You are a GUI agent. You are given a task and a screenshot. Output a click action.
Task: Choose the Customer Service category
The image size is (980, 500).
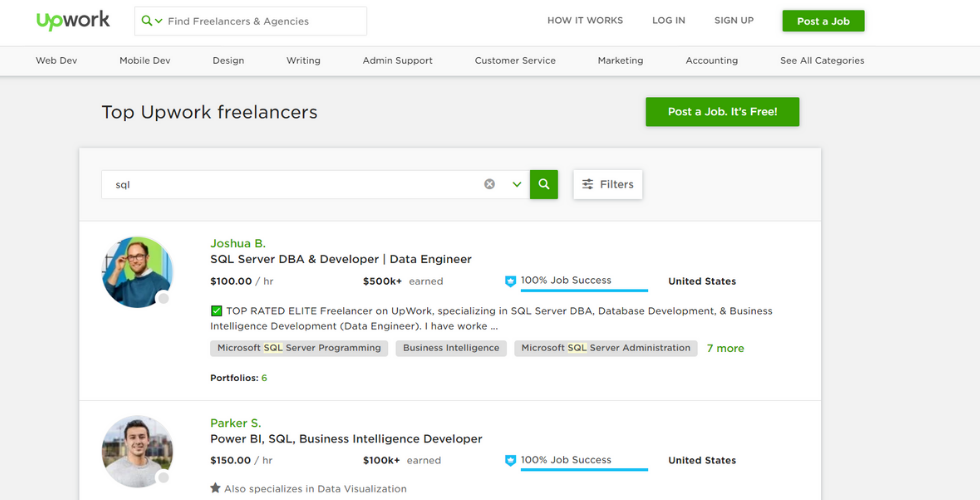tap(515, 61)
